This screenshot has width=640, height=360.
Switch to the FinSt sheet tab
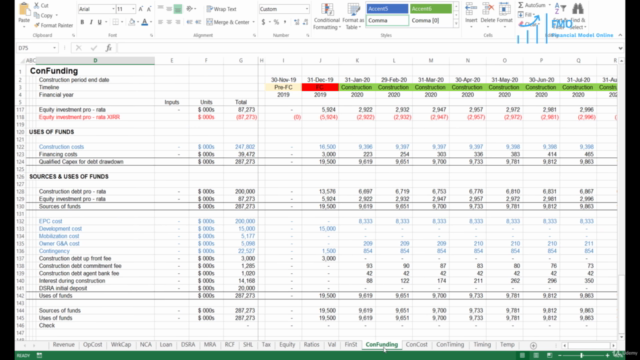pos(351,344)
